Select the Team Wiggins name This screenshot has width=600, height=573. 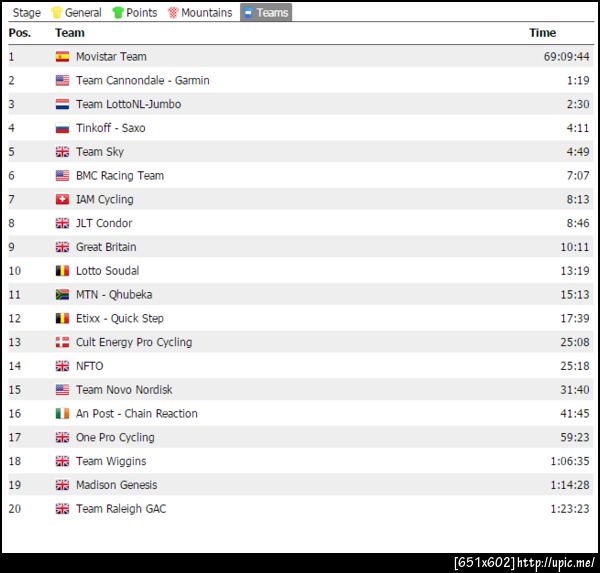tap(111, 461)
